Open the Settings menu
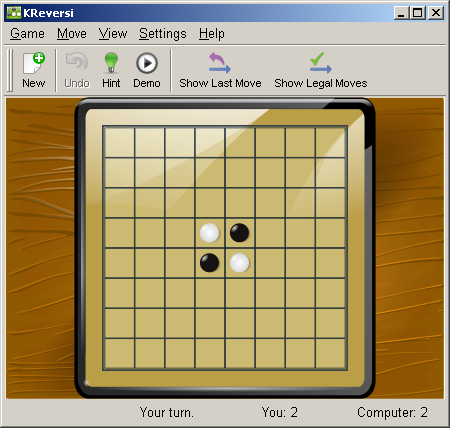The image size is (450, 428). coord(163,34)
